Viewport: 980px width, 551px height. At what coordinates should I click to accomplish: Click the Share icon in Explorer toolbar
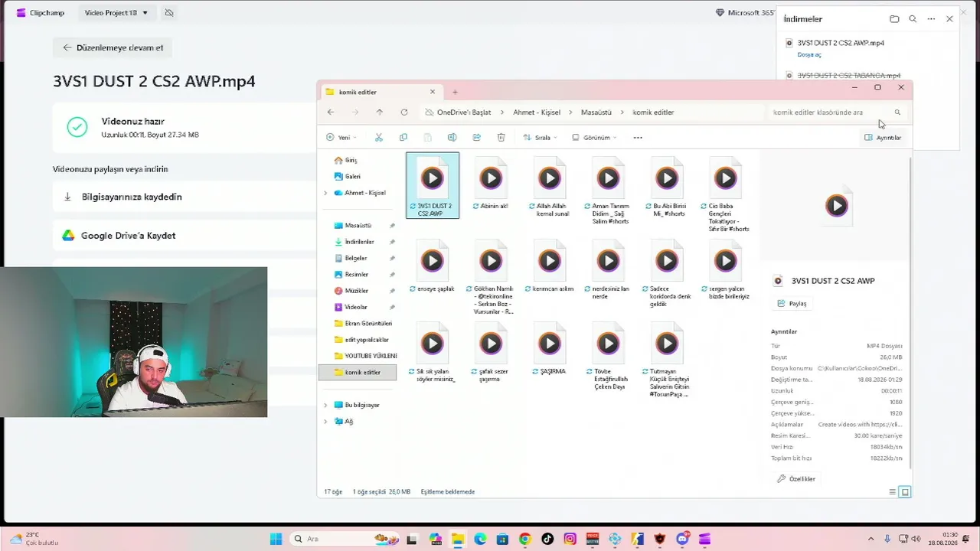pyautogui.click(x=476, y=138)
